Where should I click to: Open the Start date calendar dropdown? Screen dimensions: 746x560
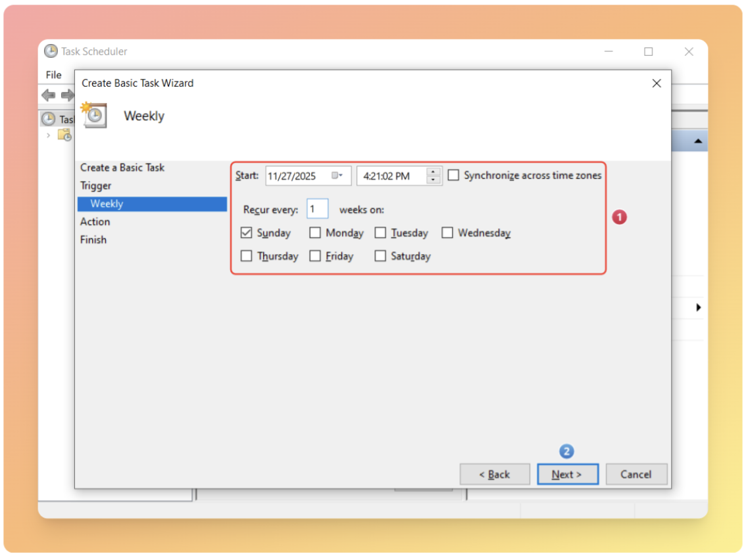click(x=337, y=175)
